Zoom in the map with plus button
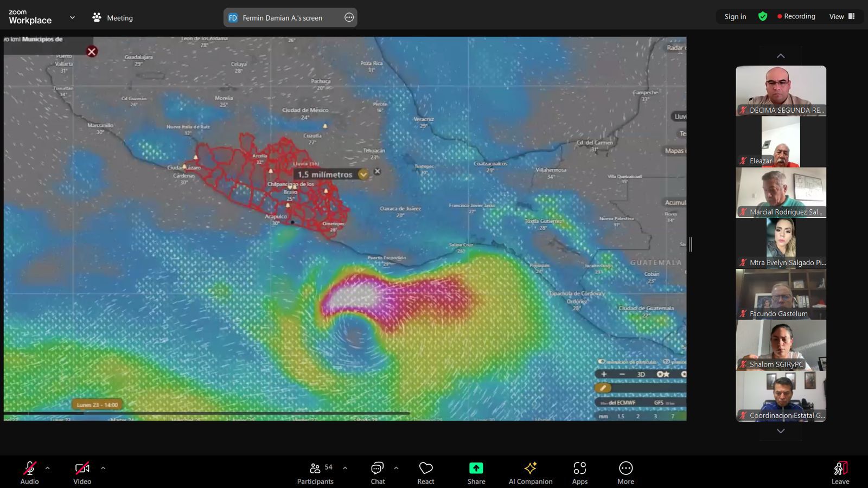868x488 pixels. [604, 374]
